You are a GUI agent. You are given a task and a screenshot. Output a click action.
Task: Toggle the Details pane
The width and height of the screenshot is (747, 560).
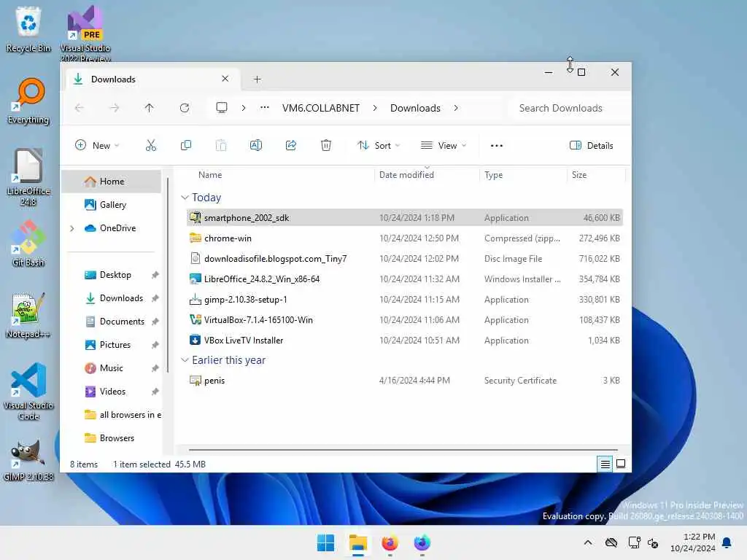point(591,145)
